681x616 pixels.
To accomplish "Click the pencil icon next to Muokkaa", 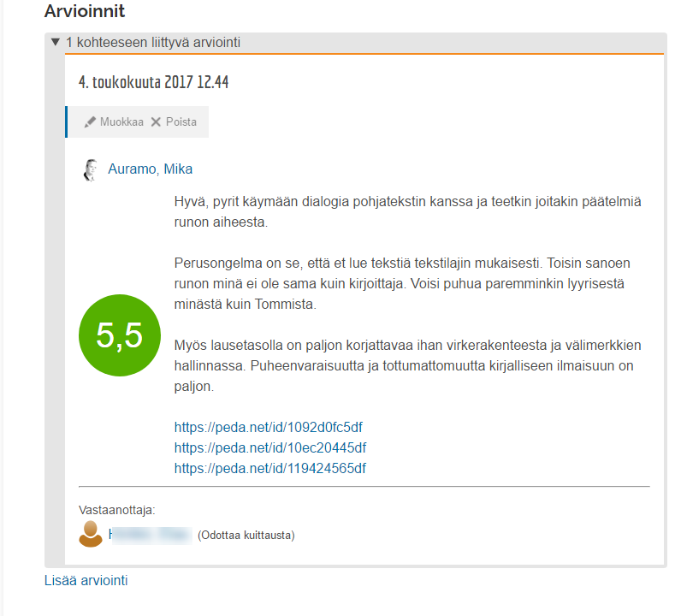I will click(x=90, y=122).
